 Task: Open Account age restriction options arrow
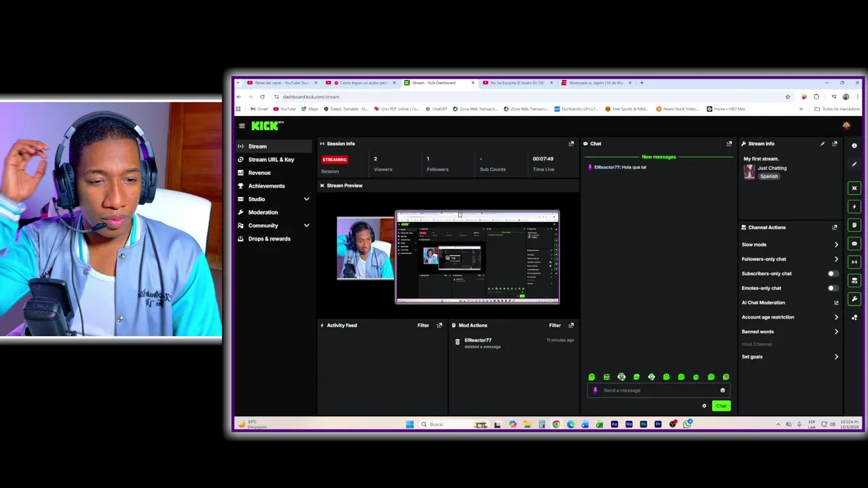[836, 317]
